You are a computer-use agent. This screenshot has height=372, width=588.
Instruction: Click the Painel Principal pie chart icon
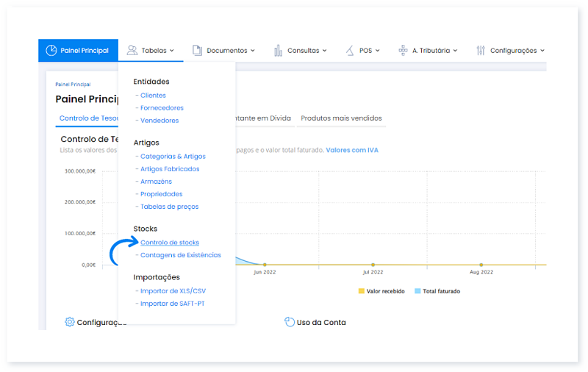coord(51,50)
